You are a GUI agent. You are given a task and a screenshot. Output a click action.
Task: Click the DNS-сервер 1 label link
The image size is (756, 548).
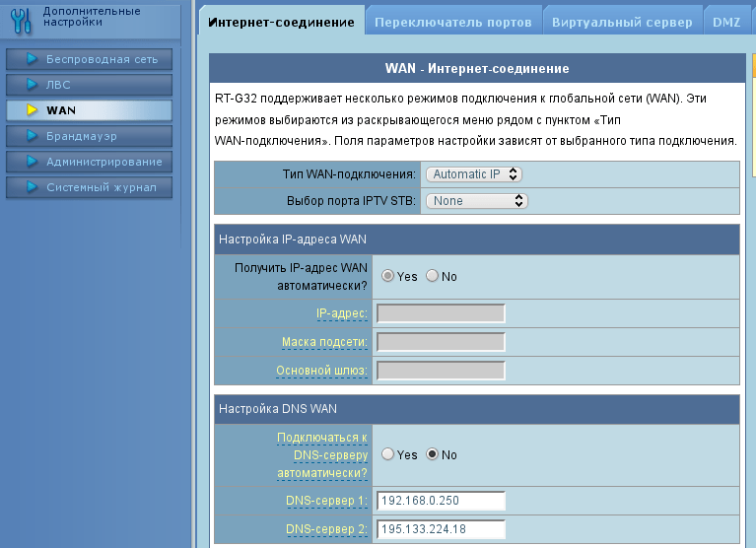click(x=326, y=501)
